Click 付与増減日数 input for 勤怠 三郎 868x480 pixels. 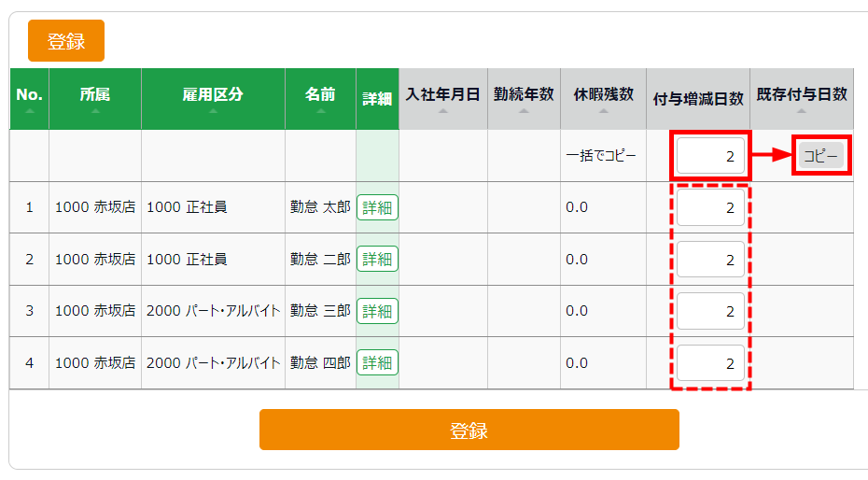point(710,311)
